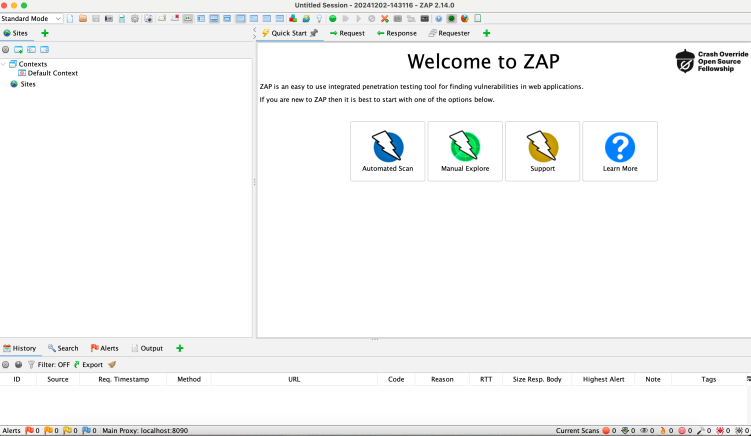Select Default Context in the tree

(48, 73)
